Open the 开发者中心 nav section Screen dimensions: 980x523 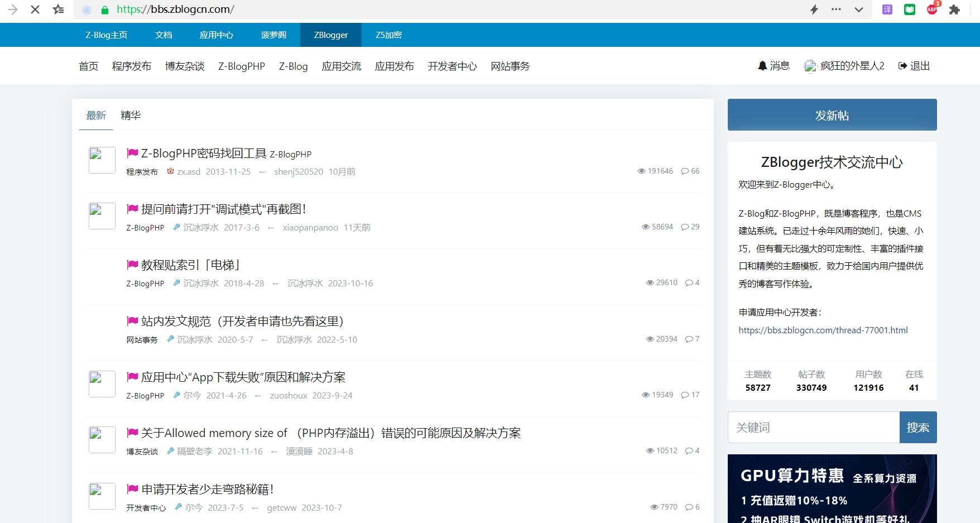453,66
